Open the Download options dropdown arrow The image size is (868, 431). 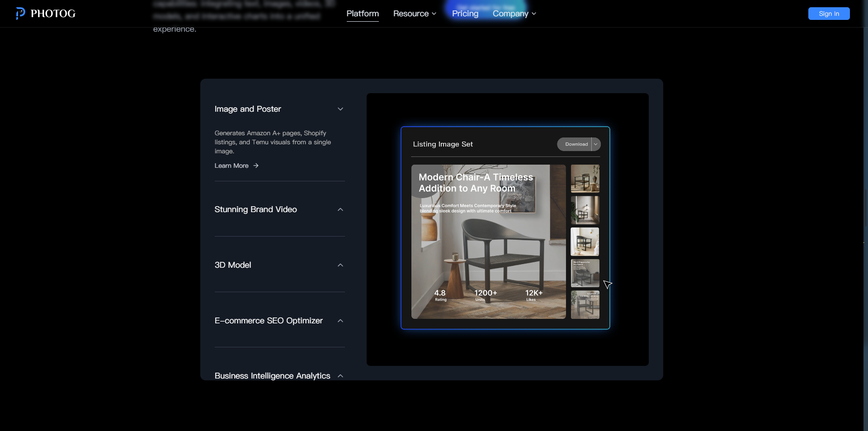click(x=596, y=144)
